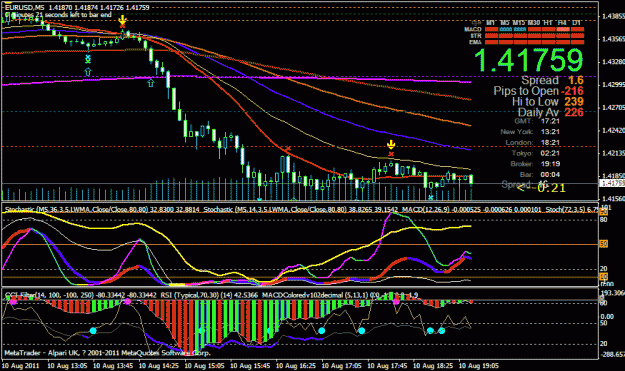Image resolution: width=625 pixels, height=371 pixels.
Task: Click the MACD M5 blue signal bar
Action: tap(505, 29)
